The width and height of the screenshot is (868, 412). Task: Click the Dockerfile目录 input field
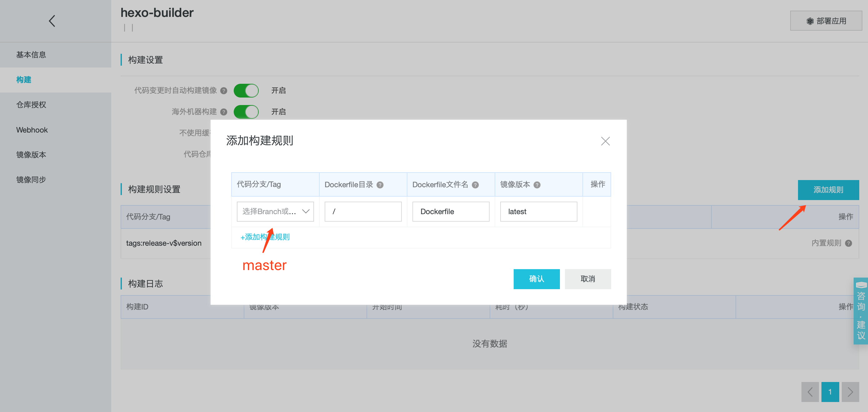coord(362,211)
